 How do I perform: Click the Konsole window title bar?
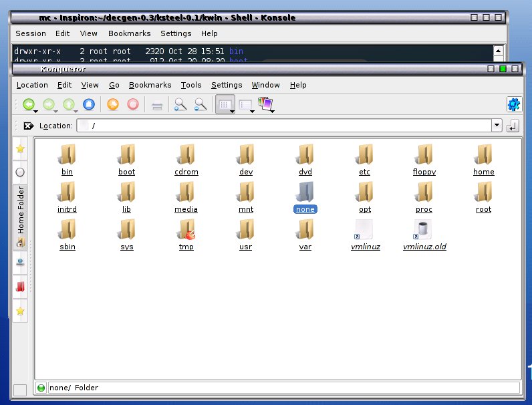click(x=258, y=17)
